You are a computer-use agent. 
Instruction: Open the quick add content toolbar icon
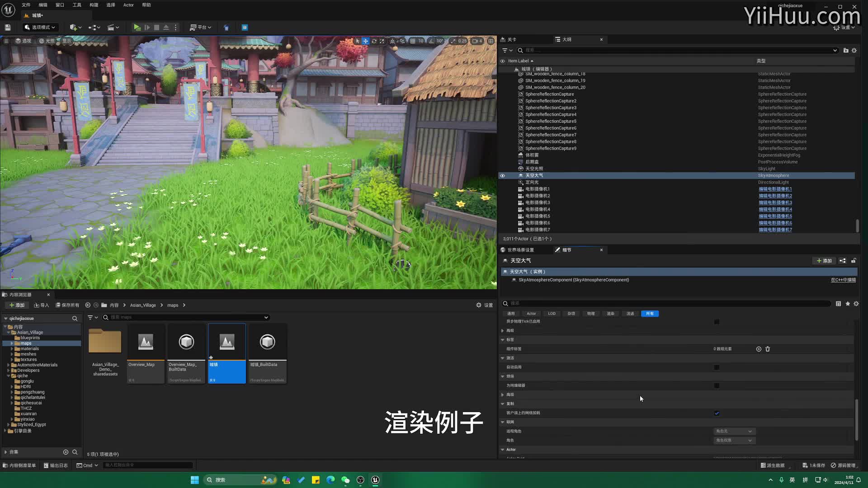point(75,28)
